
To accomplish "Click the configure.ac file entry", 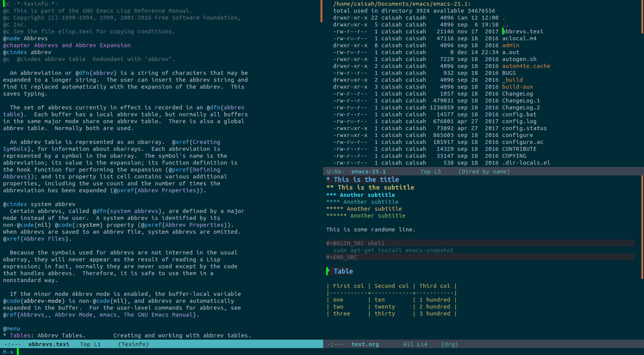I will [523, 142].
